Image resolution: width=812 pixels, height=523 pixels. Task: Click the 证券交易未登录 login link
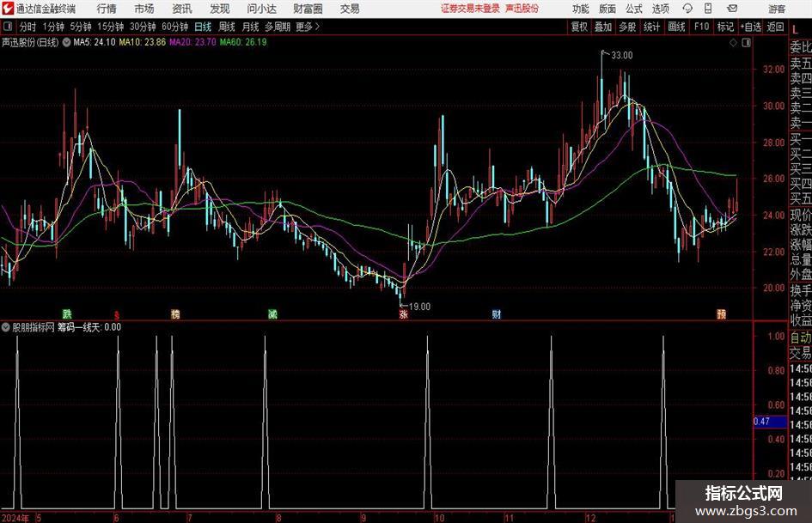pyautogui.click(x=470, y=9)
